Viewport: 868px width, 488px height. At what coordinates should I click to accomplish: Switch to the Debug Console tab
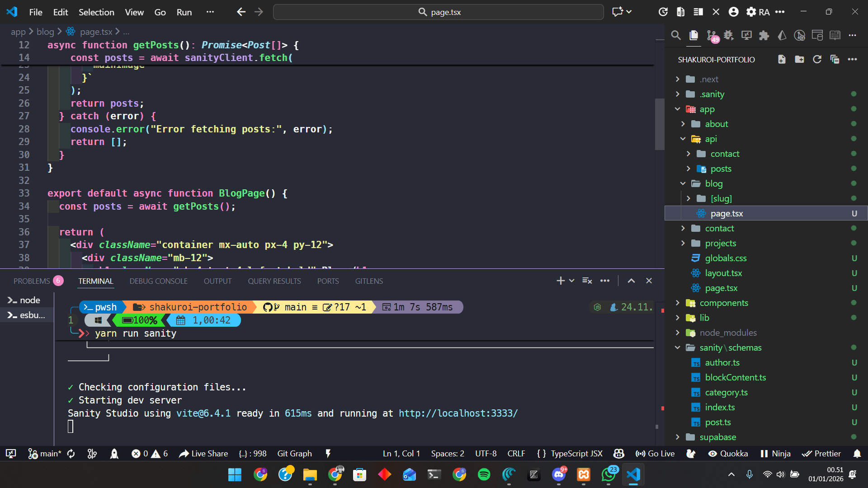[158, 281]
